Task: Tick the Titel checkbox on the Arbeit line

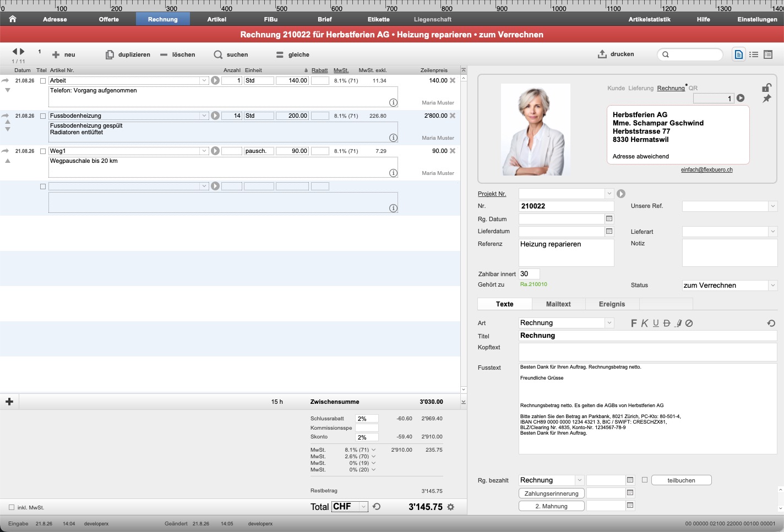Action: [x=43, y=81]
